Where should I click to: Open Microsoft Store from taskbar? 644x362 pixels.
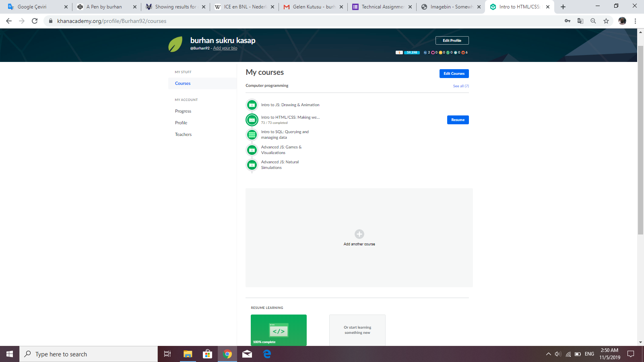tap(207, 354)
